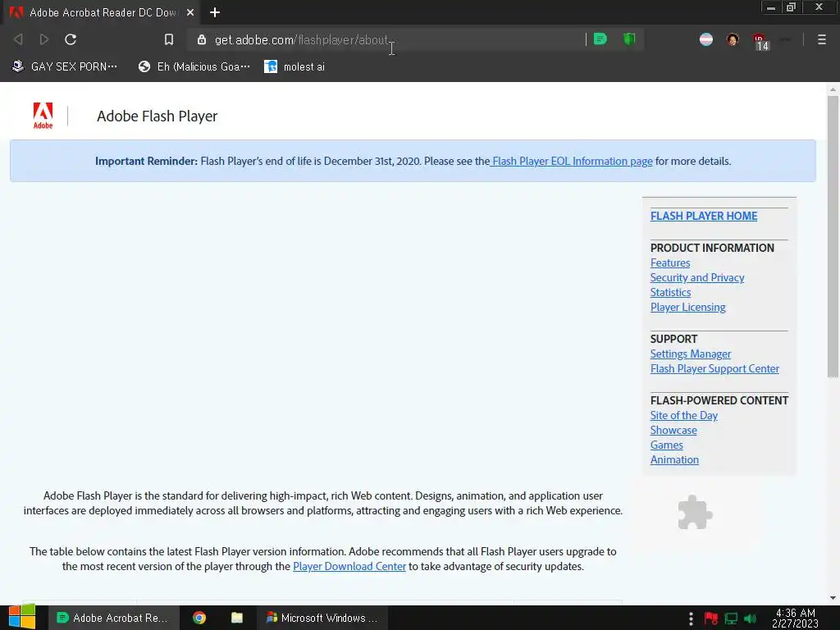The image size is (840, 630).
Task: Click the scrollbar down arrow
Action: (x=833, y=598)
